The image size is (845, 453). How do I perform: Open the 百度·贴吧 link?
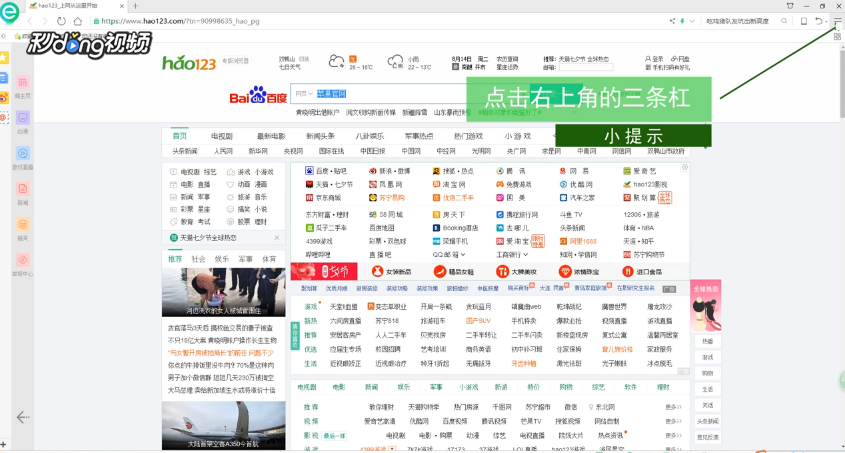click(326, 171)
